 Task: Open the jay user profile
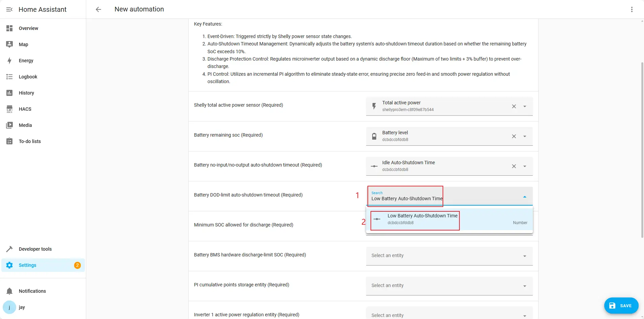click(22, 307)
